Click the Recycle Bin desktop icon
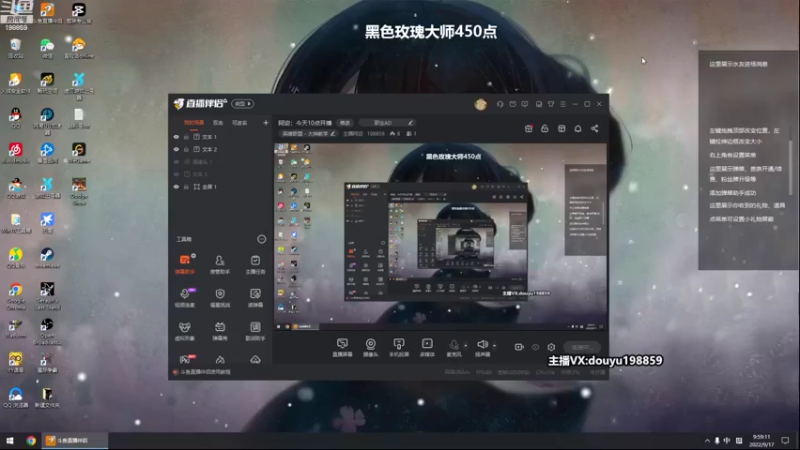 point(16,48)
